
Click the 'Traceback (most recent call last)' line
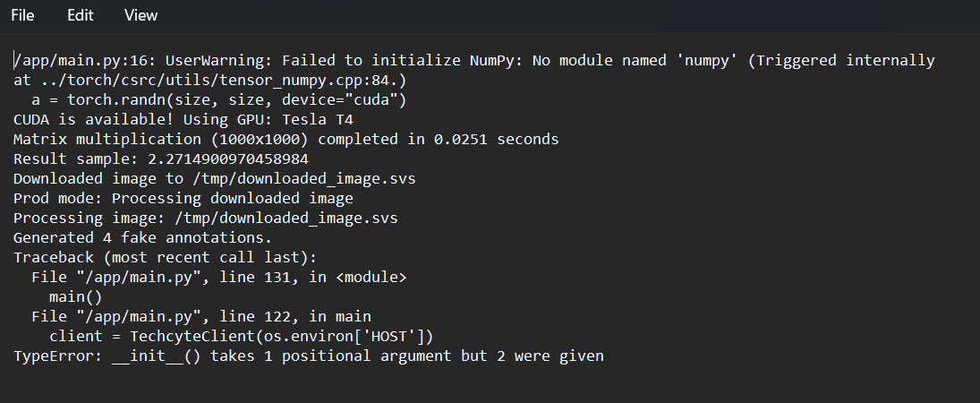pyautogui.click(x=166, y=257)
